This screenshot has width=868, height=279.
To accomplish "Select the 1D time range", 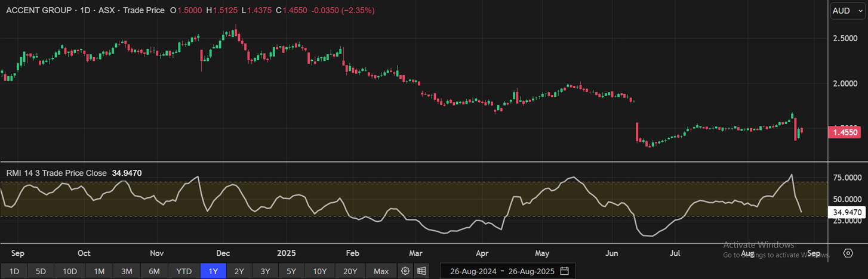I will (x=14, y=271).
